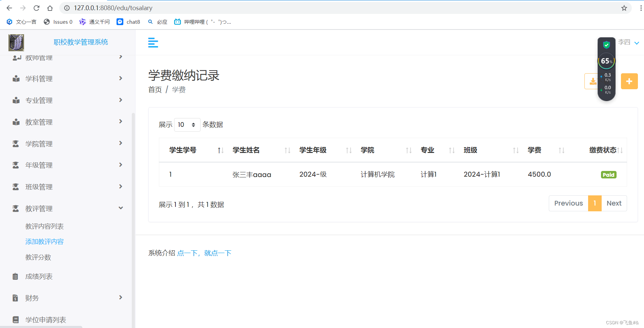Click the browser refresh icon
Image resolution: width=644 pixels, height=328 pixels.
tap(37, 8)
